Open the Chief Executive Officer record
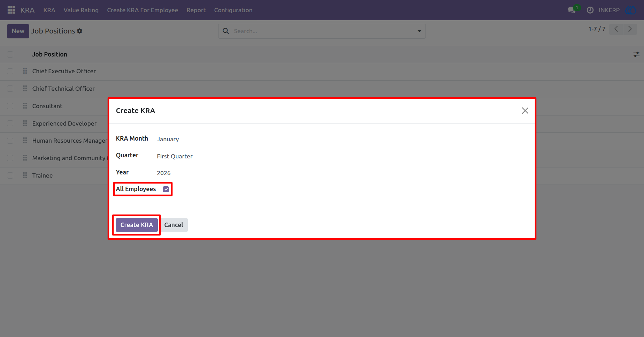Screen dimensions: 644x337 [x=64, y=71]
